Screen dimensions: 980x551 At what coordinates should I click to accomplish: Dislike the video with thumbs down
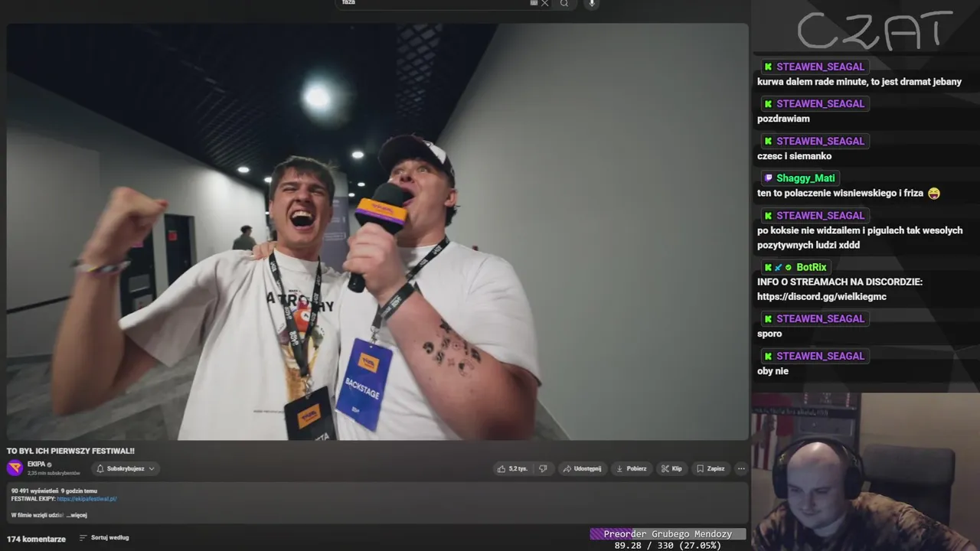point(543,468)
